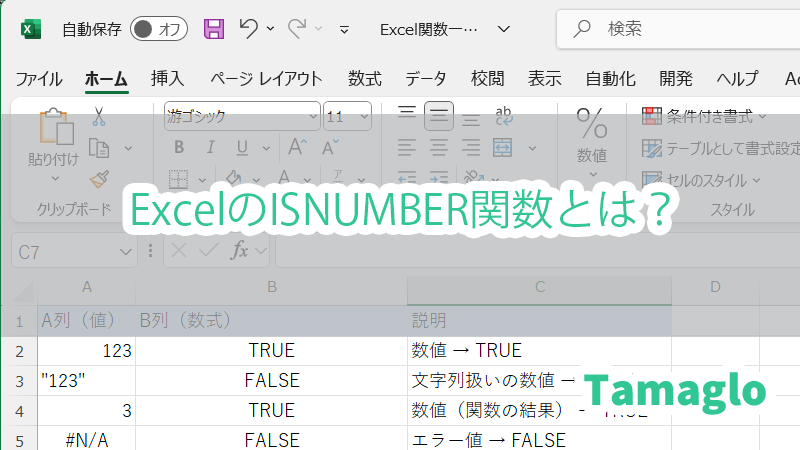Select cell B2 containing TRUE

270,351
